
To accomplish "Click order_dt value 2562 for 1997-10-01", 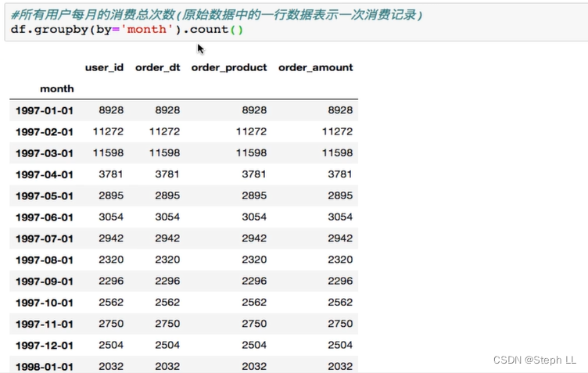I will [167, 303].
